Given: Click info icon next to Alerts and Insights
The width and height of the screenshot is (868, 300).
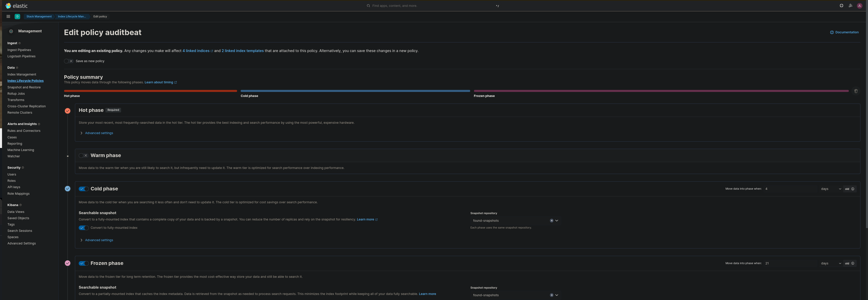Looking at the screenshot, I should click(x=39, y=124).
